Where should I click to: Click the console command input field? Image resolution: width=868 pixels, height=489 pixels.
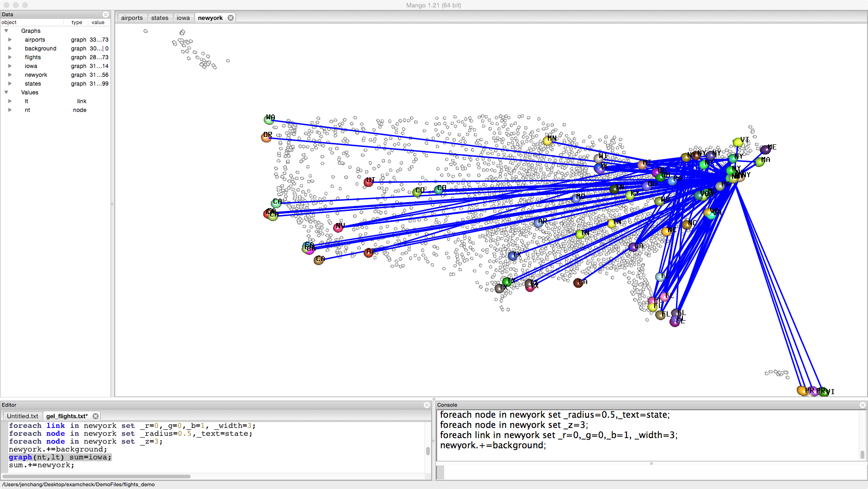point(648,472)
